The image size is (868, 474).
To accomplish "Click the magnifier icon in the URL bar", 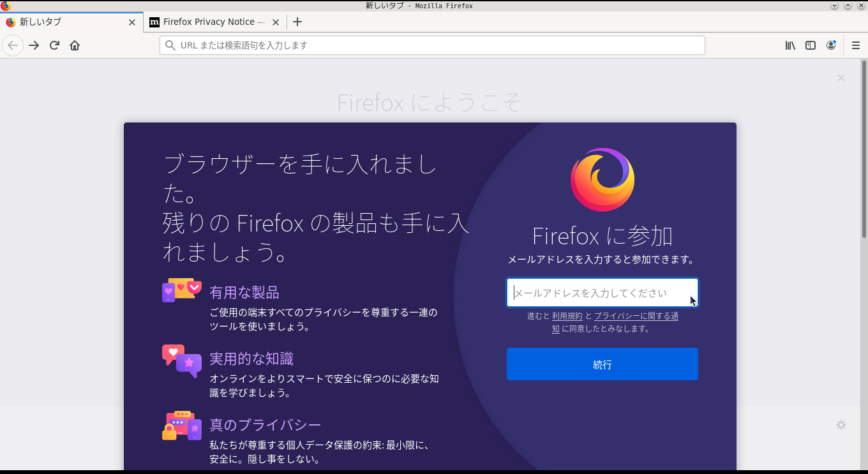I will point(170,45).
